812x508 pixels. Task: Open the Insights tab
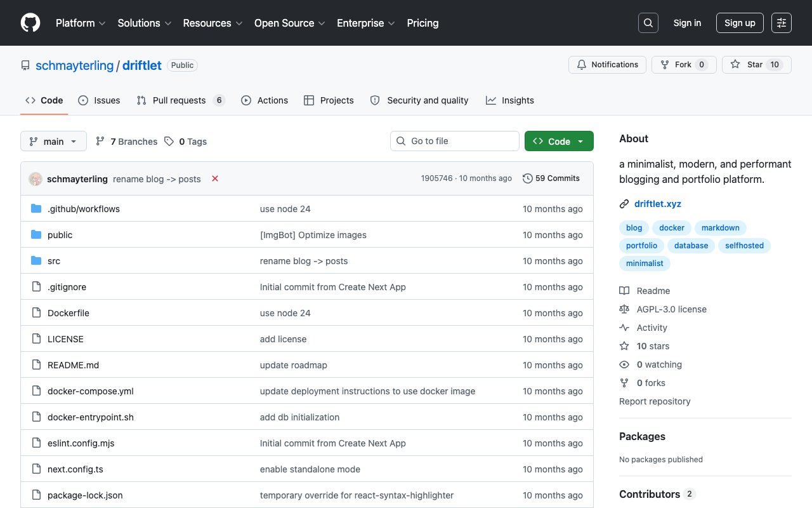tap(510, 100)
